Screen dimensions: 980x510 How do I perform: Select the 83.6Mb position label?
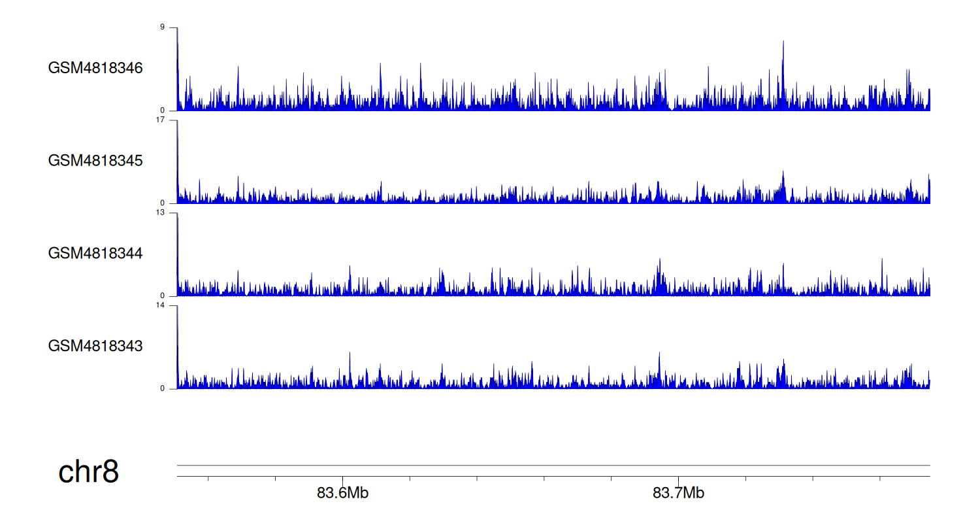[342, 493]
